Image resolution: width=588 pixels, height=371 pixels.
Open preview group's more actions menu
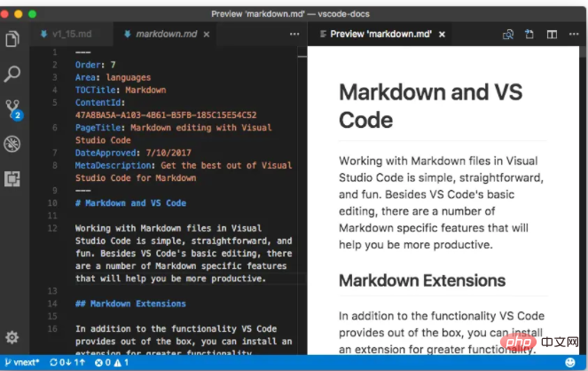pos(573,35)
